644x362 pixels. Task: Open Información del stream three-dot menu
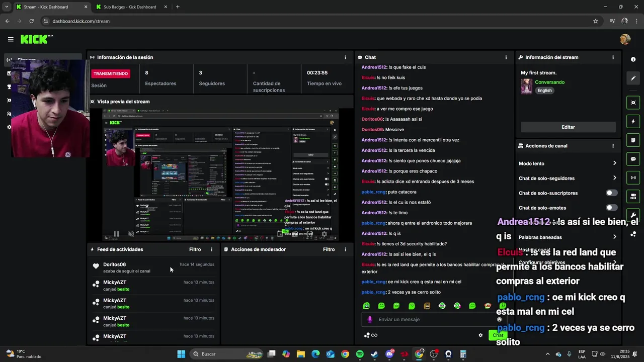(x=613, y=57)
